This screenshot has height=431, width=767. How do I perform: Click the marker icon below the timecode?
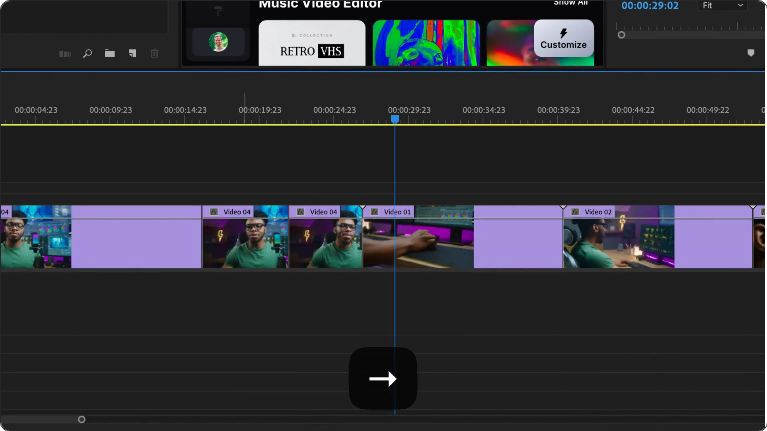(751, 53)
